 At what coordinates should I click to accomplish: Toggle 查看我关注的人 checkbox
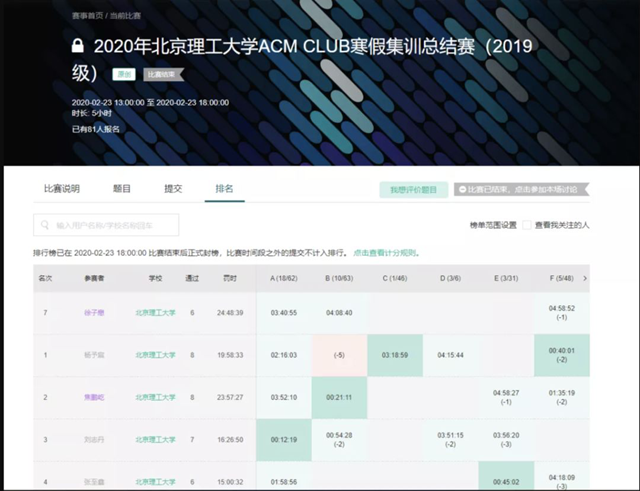528,225
